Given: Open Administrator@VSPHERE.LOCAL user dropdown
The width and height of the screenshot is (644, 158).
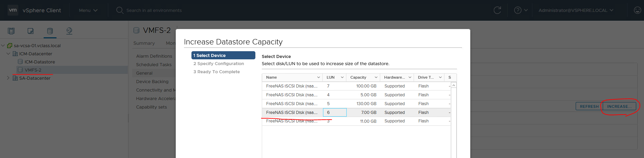Looking at the screenshot, I should (576, 10).
